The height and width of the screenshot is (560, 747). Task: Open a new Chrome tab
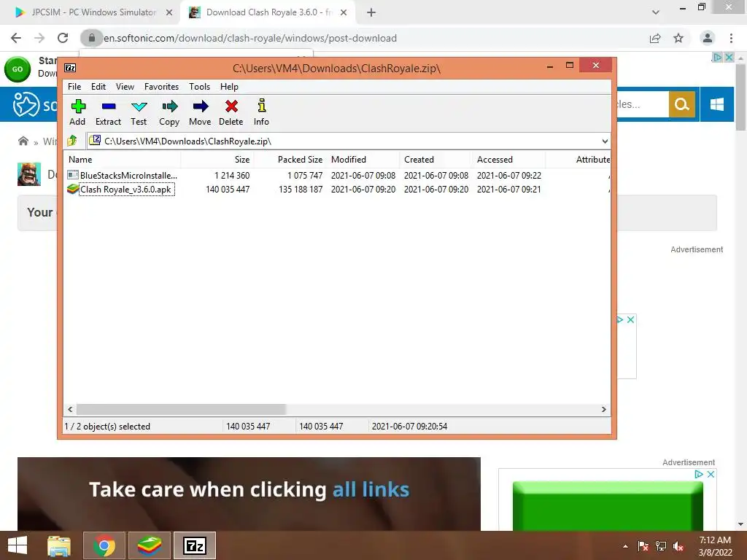pos(371,13)
